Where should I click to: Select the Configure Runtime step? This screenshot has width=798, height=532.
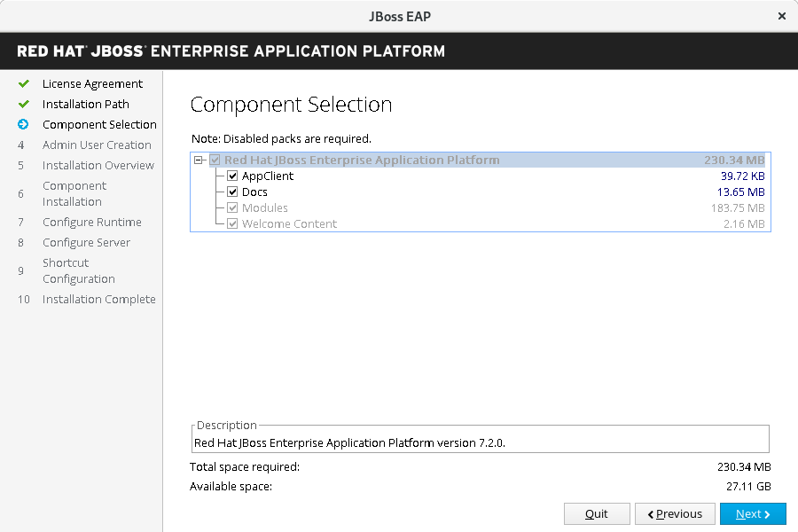pyautogui.click(x=91, y=222)
